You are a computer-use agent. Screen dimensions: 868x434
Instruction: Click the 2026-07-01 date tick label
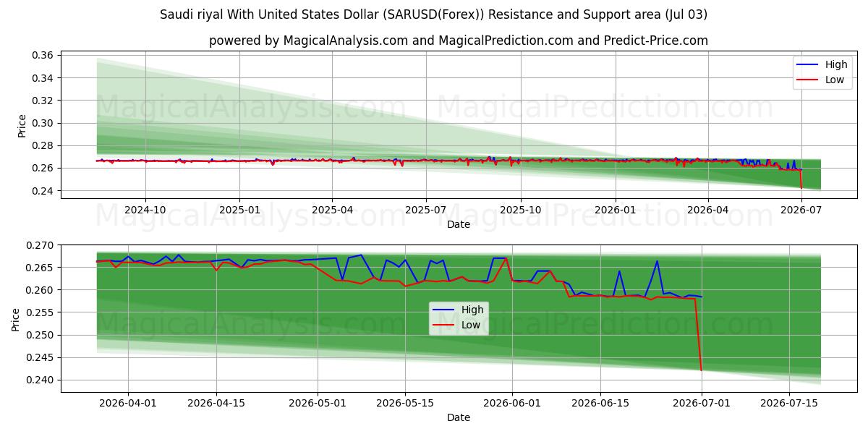[701, 404]
